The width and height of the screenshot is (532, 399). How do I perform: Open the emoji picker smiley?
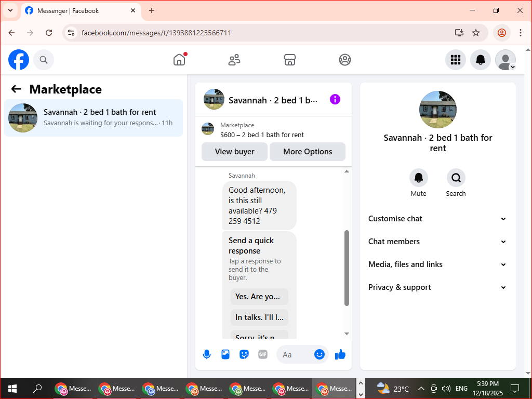320,354
